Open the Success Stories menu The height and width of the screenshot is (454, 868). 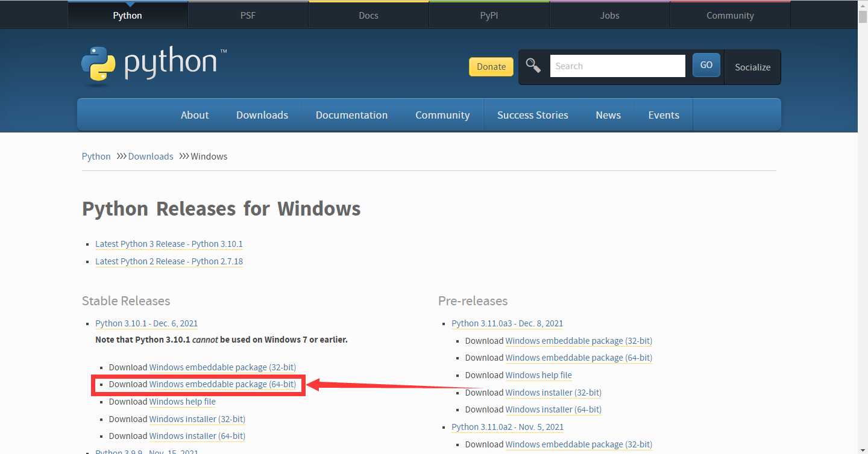(x=533, y=115)
